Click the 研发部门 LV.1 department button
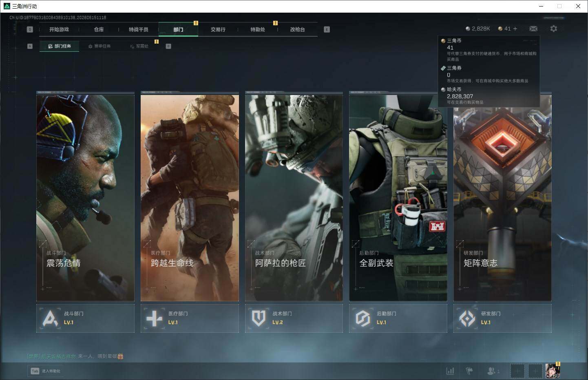 (x=502, y=318)
